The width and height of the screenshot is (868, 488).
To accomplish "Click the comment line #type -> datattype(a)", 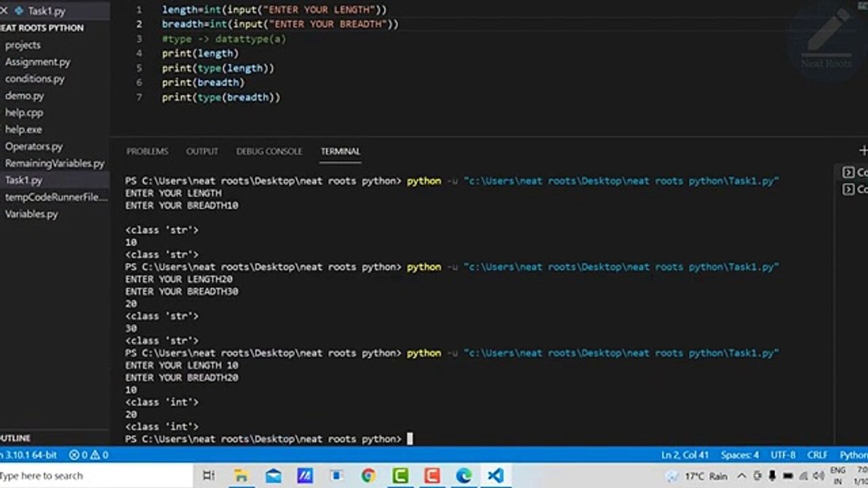I will (224, 39).
